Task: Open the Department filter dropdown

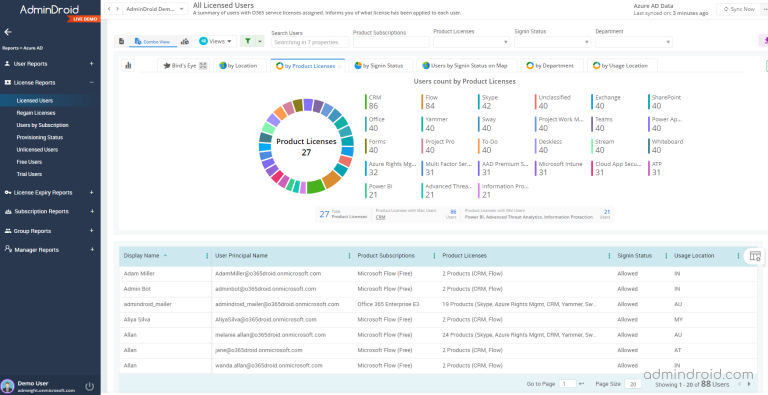Action: (634, 42)
